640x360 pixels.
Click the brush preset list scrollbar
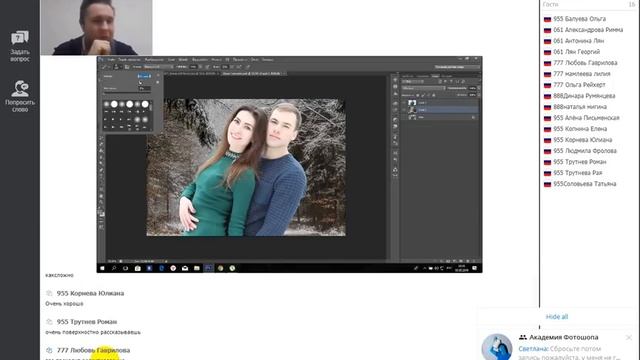[x=151, y=107]
